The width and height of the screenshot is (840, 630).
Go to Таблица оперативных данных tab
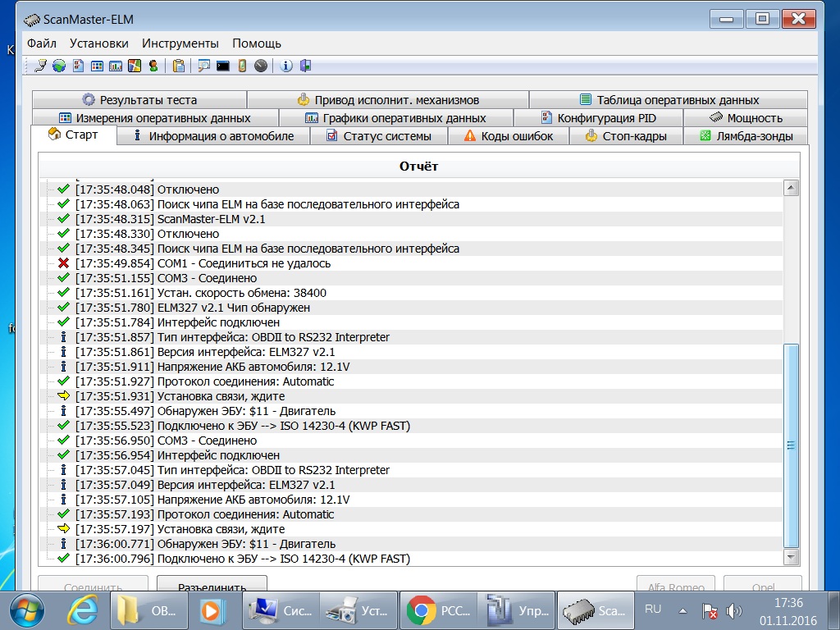[x=669, y=100]
